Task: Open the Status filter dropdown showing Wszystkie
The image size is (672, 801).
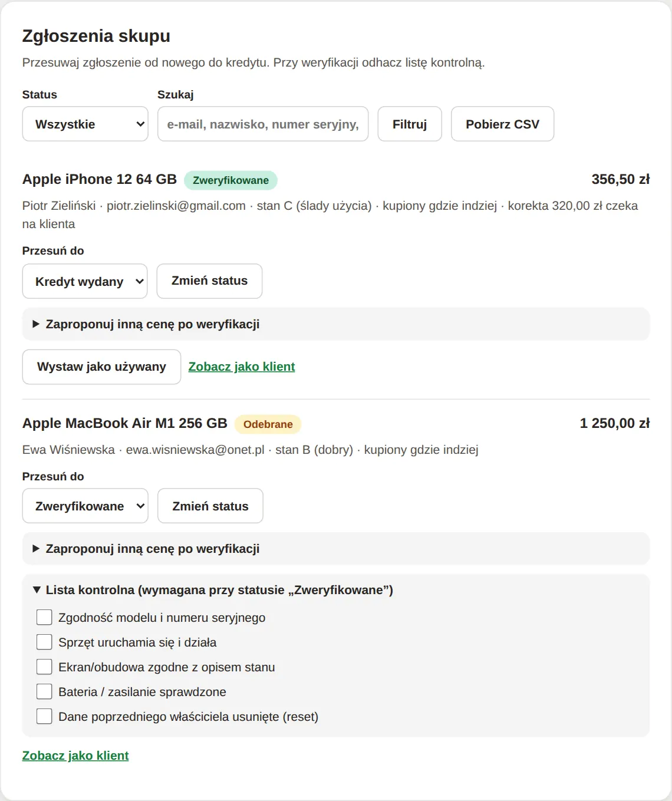Action: (x=85, y=124)
